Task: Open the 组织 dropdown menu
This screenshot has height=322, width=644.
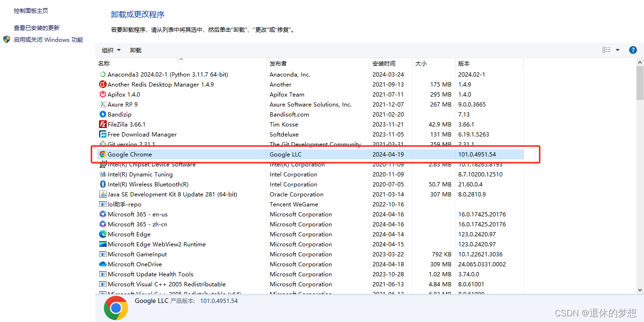Action: [x=111, y=50]
